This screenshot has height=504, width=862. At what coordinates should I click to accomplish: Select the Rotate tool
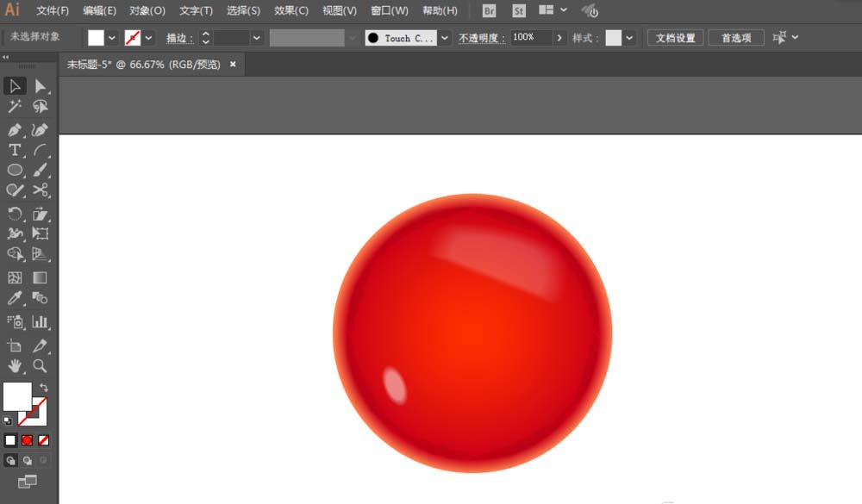(x=15, y=214)
